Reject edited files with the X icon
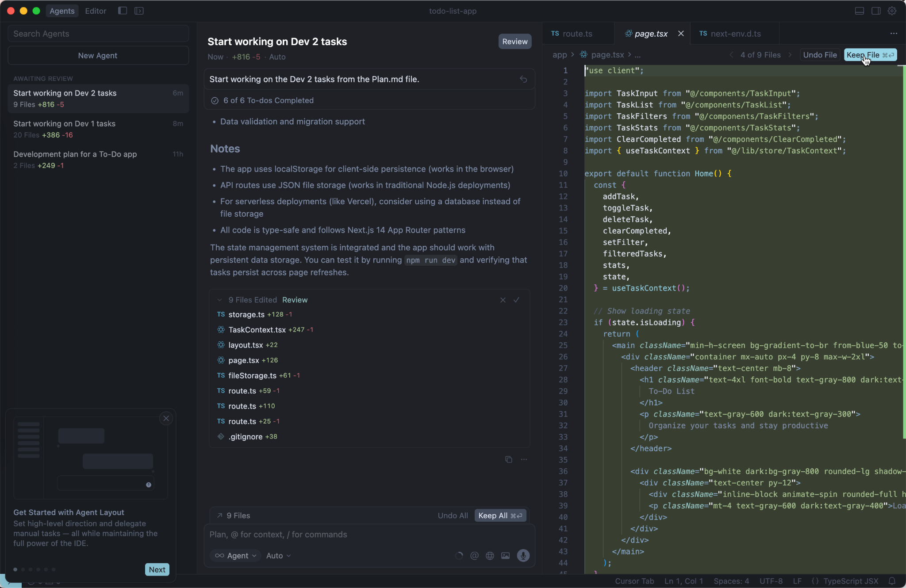This screenshot has width=906, height=588. [503, 300]
